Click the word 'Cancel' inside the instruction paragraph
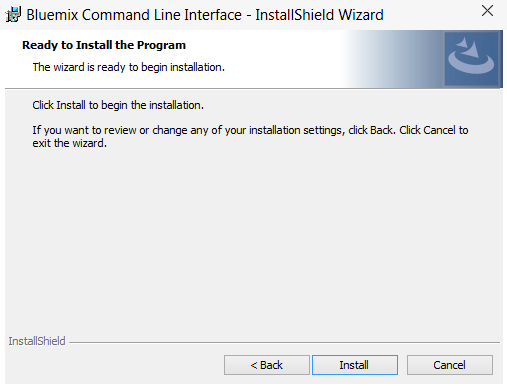 pos(439,130)
